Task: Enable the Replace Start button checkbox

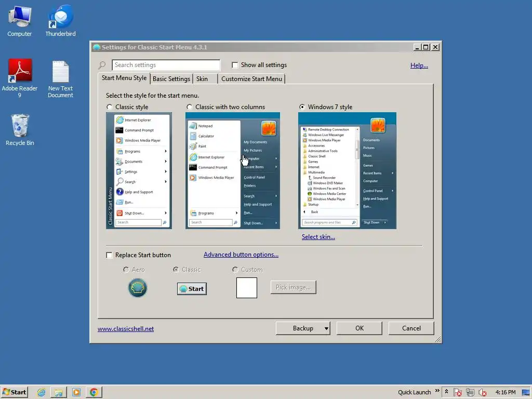Action: tap(109, 255)
